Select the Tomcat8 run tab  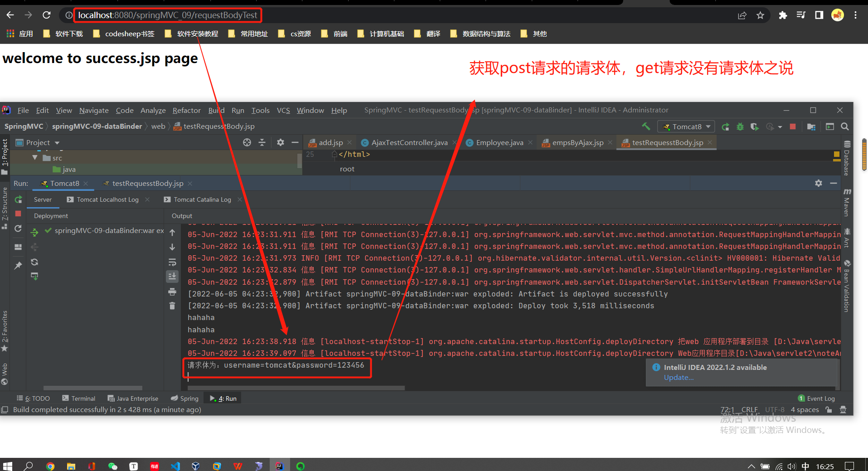point(64,183)
